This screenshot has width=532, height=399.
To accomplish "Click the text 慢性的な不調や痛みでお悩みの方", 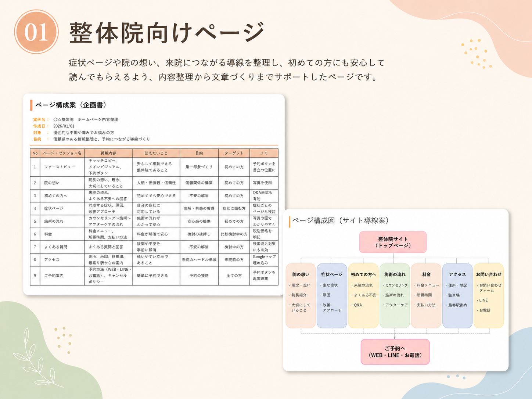I will pos(83,133).
